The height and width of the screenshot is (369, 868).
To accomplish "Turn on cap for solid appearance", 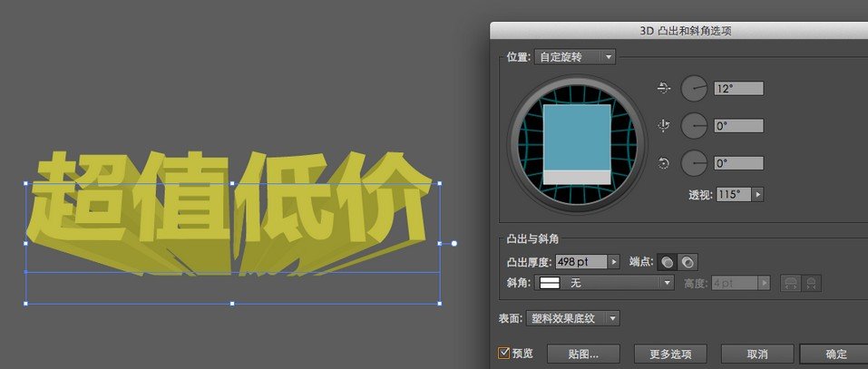I will coord(668,262).
